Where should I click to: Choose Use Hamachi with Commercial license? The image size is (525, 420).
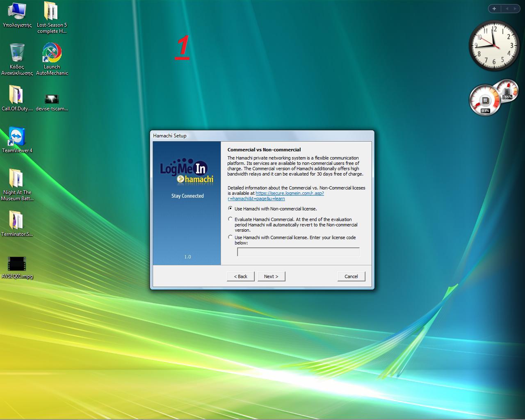pos(230,237)
